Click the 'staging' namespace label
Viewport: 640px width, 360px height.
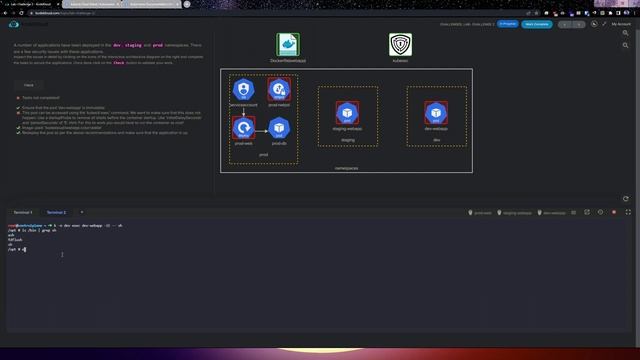click(x=348, y=140)
